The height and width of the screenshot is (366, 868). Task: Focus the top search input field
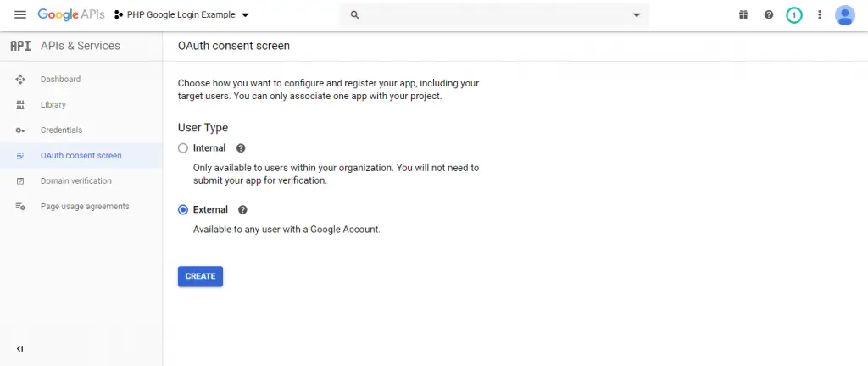pos(494,15)
